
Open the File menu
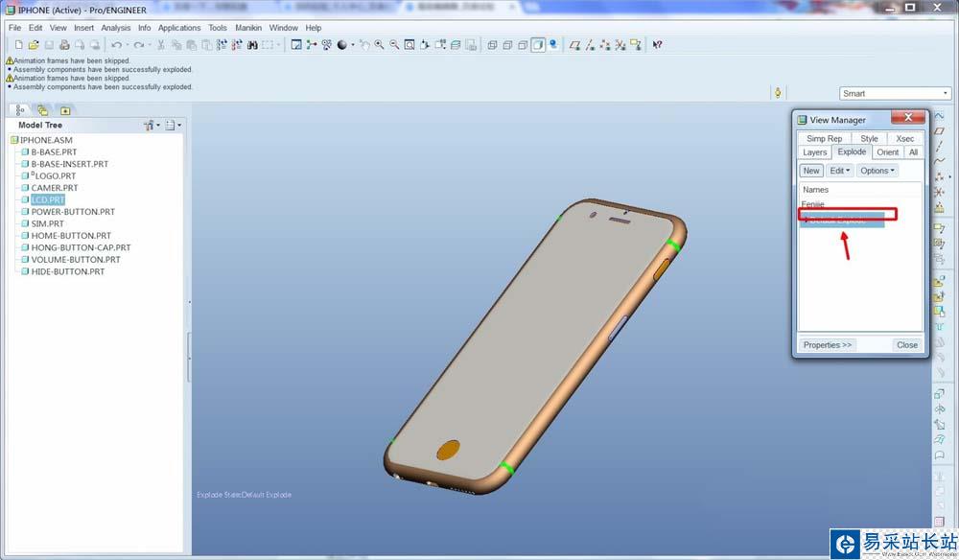[14, 28]
